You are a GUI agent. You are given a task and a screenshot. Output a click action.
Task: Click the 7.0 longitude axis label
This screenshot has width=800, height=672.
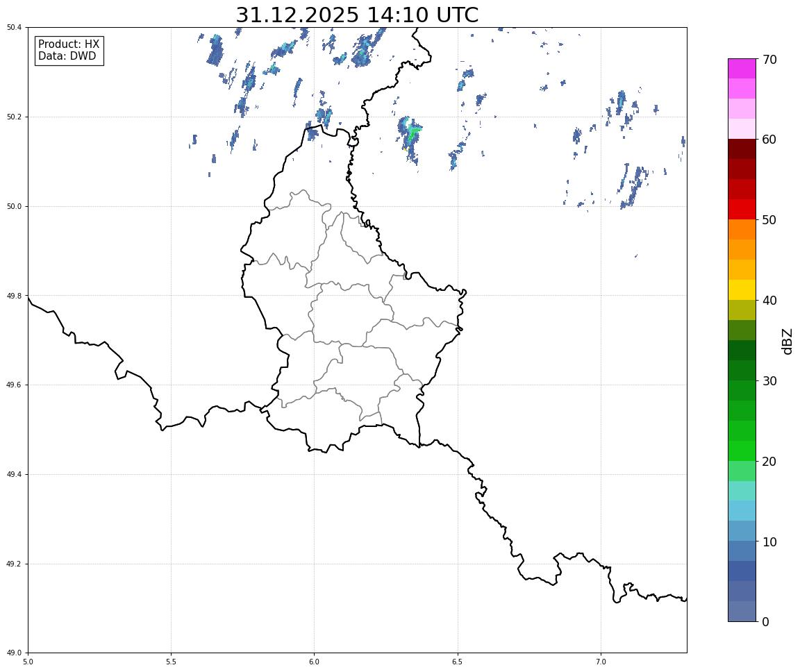tap(601, 662)
